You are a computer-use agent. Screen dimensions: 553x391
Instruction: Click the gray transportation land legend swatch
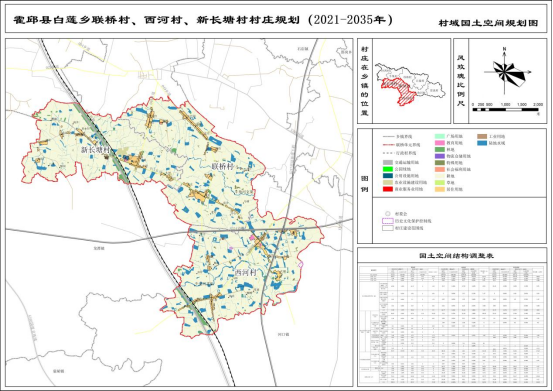pyautogui.click(x=388, y=163)
